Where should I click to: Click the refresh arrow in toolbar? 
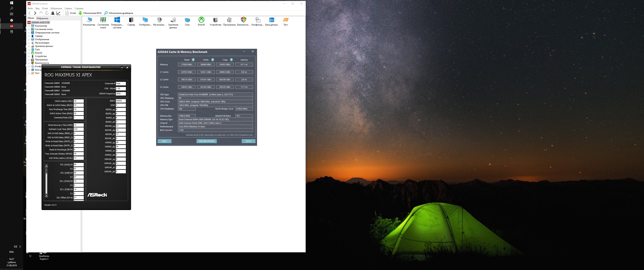pos(47,13)
